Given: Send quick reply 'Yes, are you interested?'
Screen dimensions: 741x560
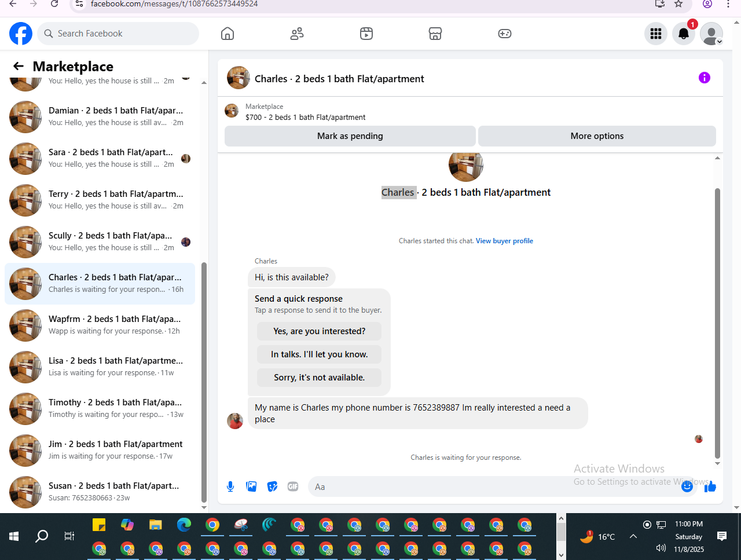Looking at the screenshot, I should click(319, 331).
